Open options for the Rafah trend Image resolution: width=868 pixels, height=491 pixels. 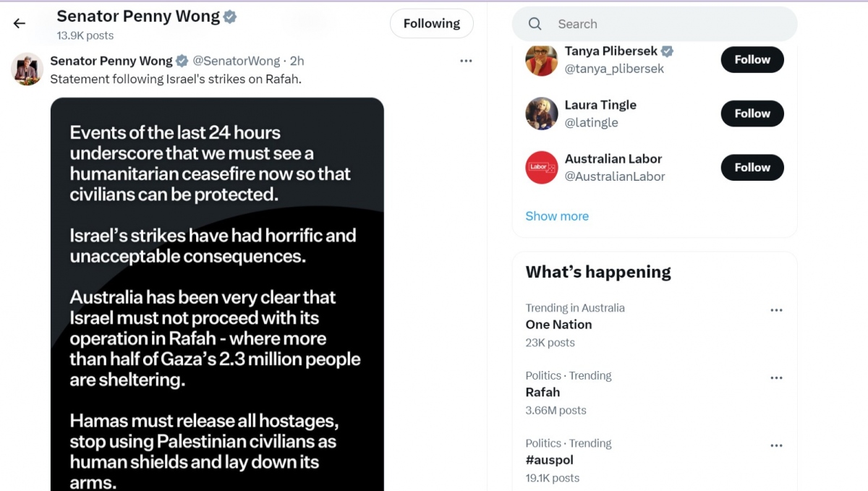pos(776,377)
